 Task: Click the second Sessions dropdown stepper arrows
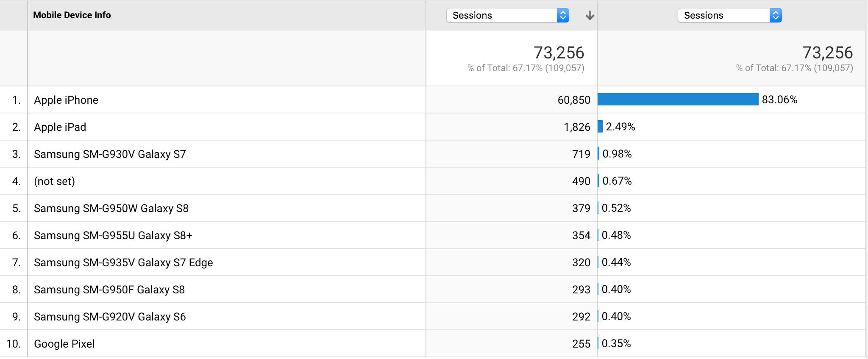776,15
